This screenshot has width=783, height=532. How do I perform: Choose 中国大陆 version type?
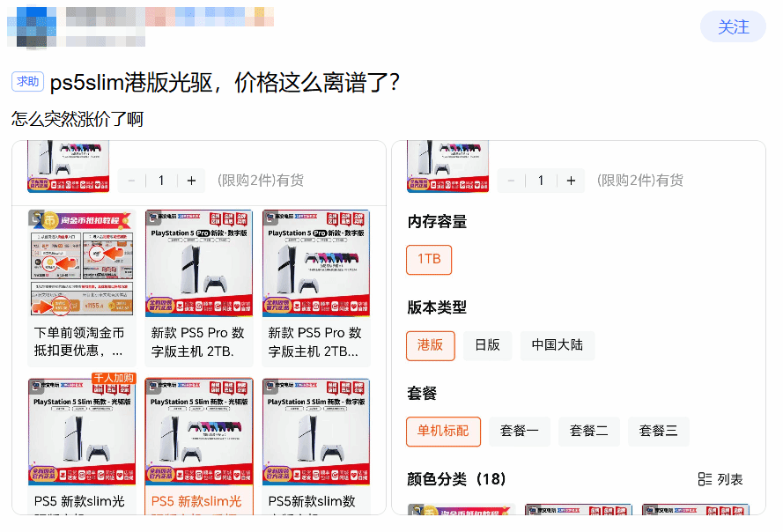coord(557,345)
